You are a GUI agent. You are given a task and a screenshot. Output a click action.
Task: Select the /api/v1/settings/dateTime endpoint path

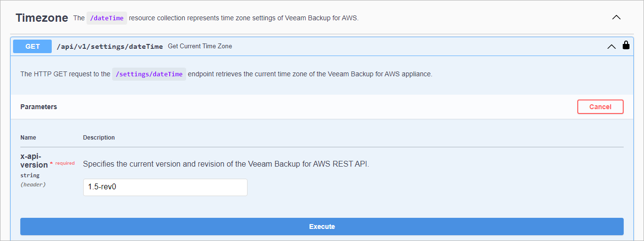tap(110, 46)
